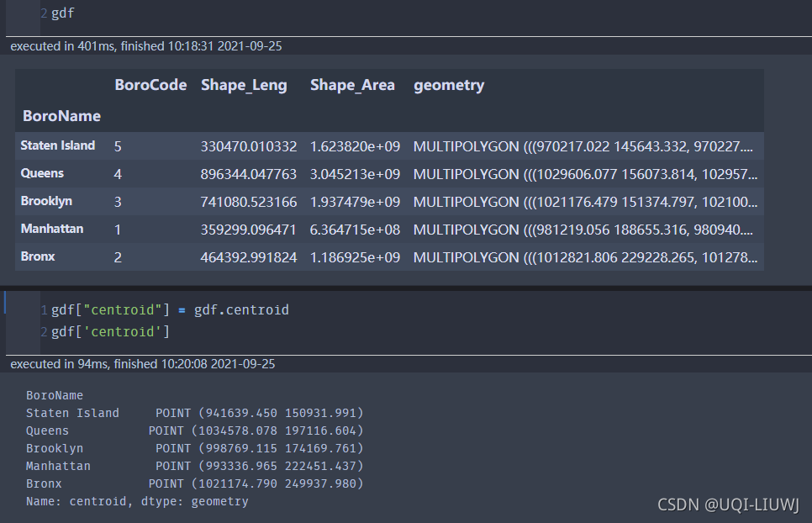
Task: Click the CSDN @UQI-LIUWJ watermark link
Action: point(728,505)
